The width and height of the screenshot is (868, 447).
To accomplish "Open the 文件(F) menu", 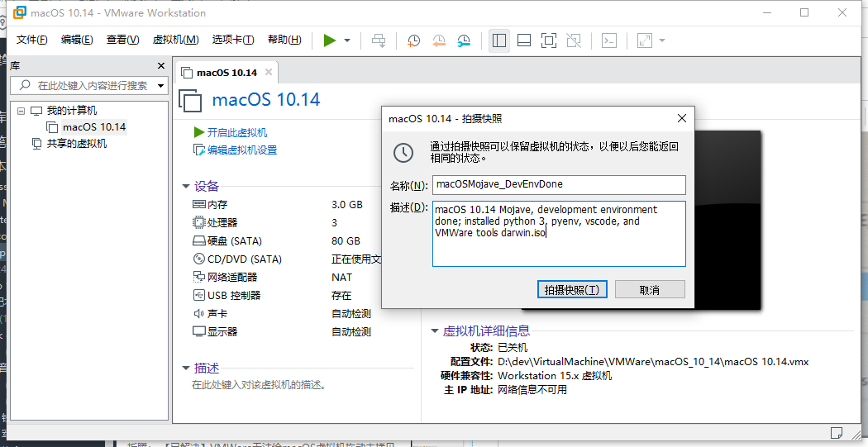I will point(31,40).
